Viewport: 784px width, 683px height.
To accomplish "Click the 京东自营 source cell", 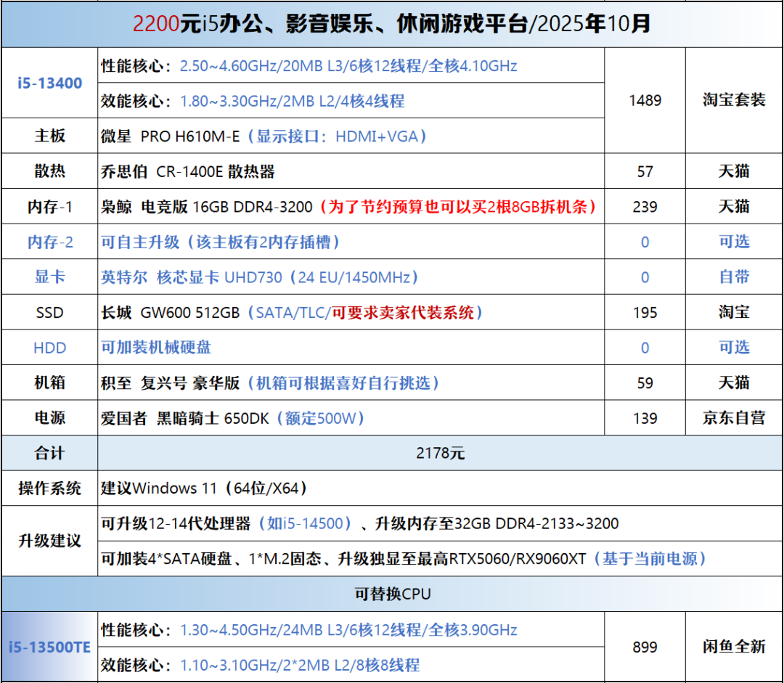I will pos(734,418).
